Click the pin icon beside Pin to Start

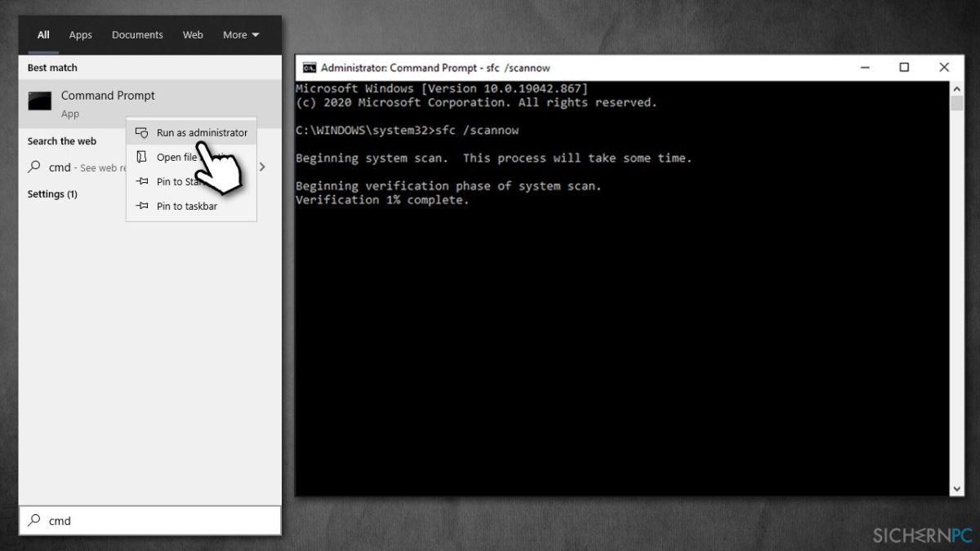point(141,181)
